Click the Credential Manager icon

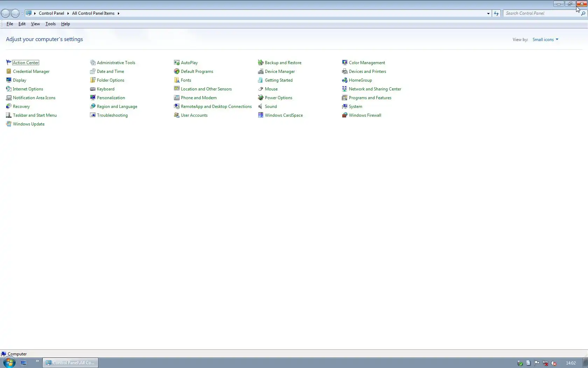(9, 71)
